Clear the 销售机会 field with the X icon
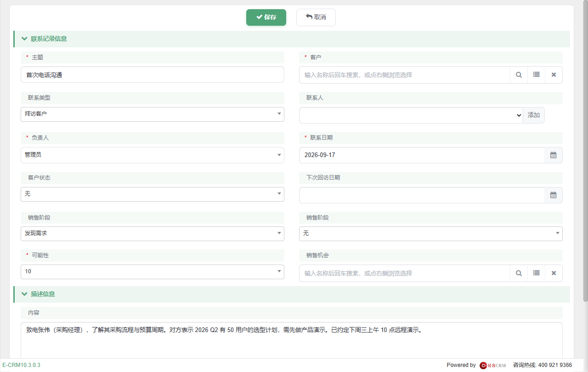The width and height of the screenshot is (588, 372). 554,273
